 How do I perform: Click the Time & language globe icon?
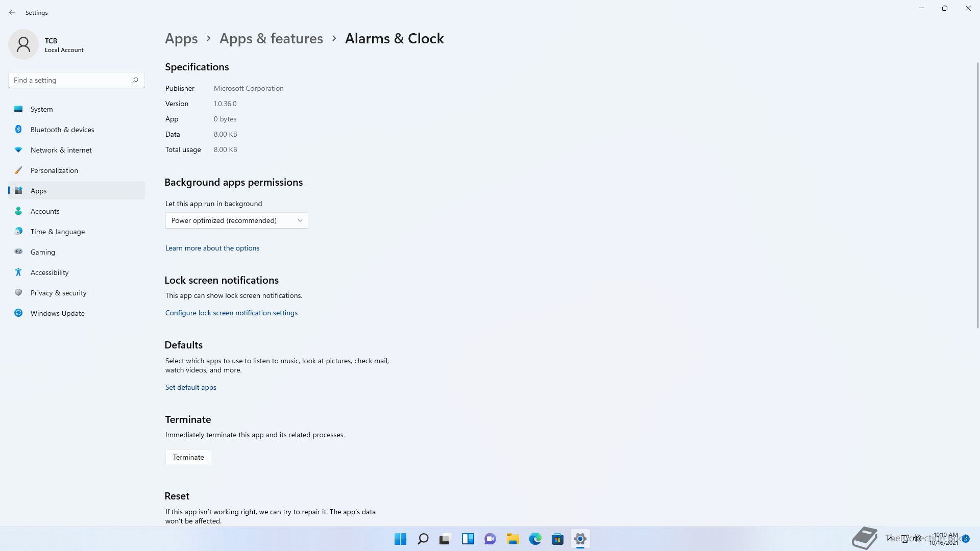pos(18,231)
